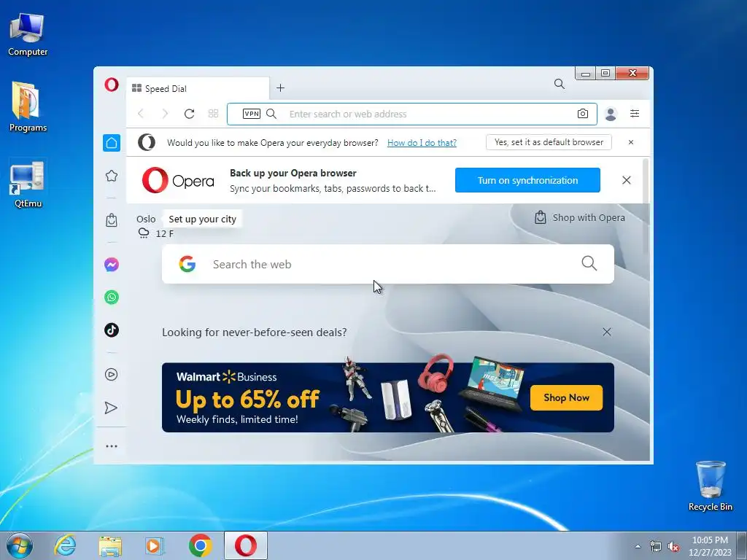Open WhatsApp in the sidebar

[112, 297]
